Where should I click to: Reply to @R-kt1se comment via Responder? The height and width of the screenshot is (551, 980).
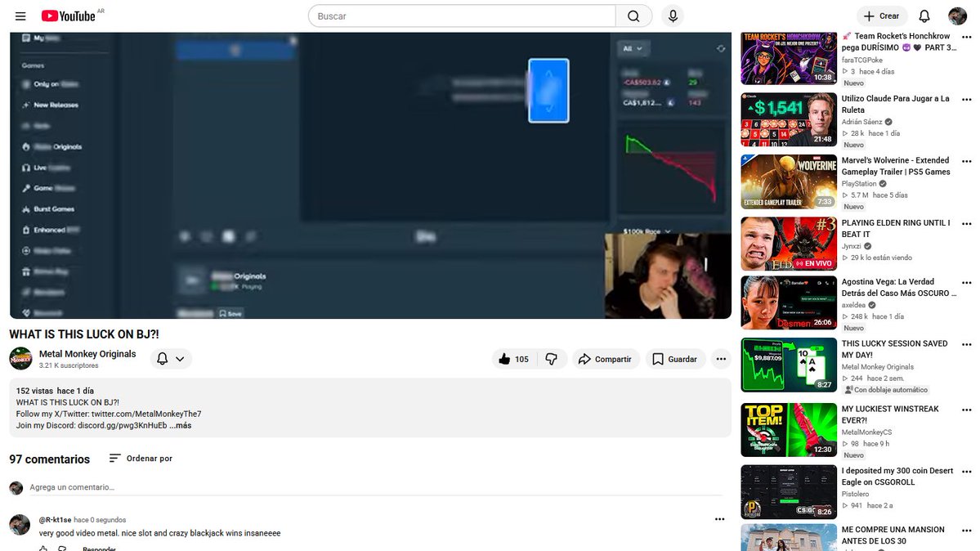click(99, 549)
